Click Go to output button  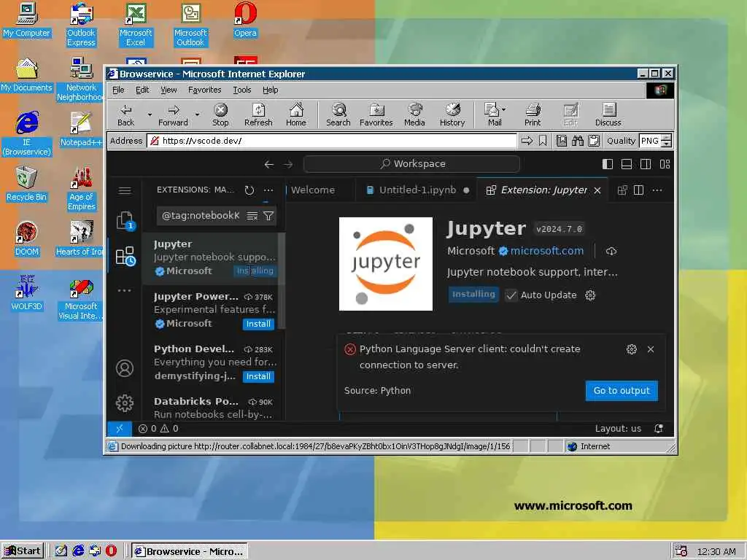(622, 391)
